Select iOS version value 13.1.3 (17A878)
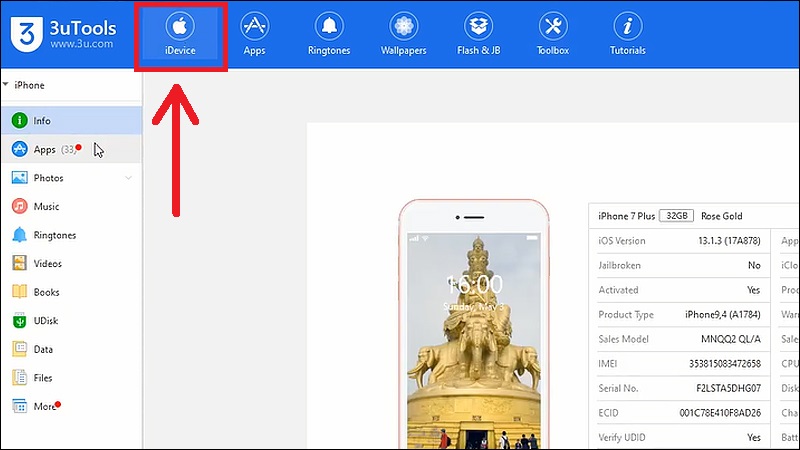The image size is (800, 450). pyautogui.click(x=729, y=241)
